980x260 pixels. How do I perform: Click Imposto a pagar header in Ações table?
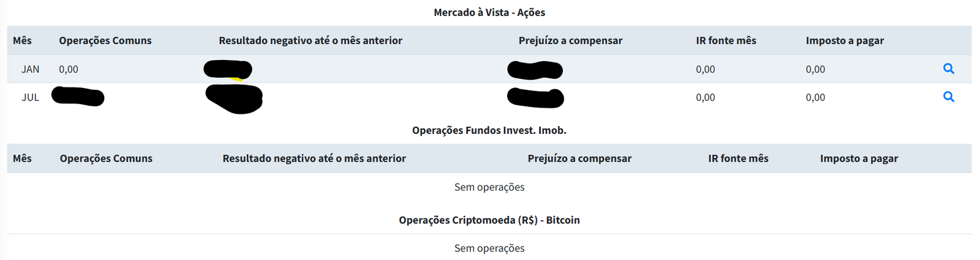[x=845, y=40]
